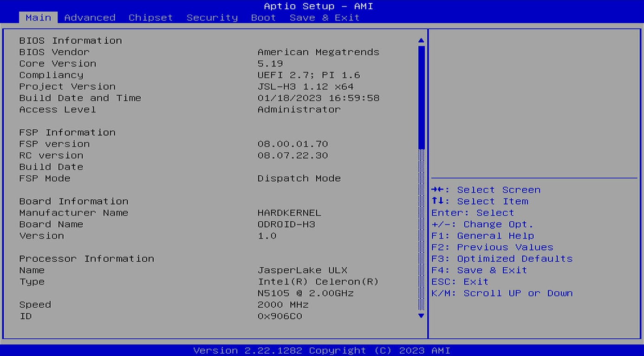This screenshot has width=644, height=356.
Task: Select the processor ID label
Action: (26, 316)
